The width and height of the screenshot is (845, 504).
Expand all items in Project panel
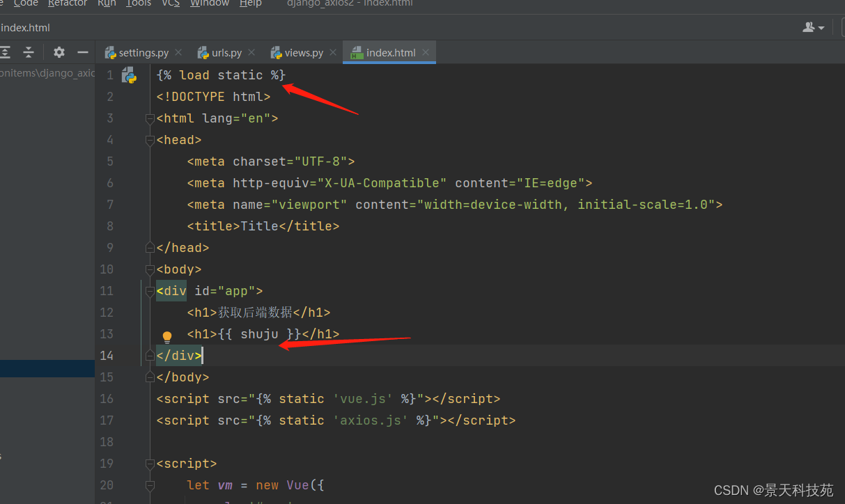click(x=6, y=52)
